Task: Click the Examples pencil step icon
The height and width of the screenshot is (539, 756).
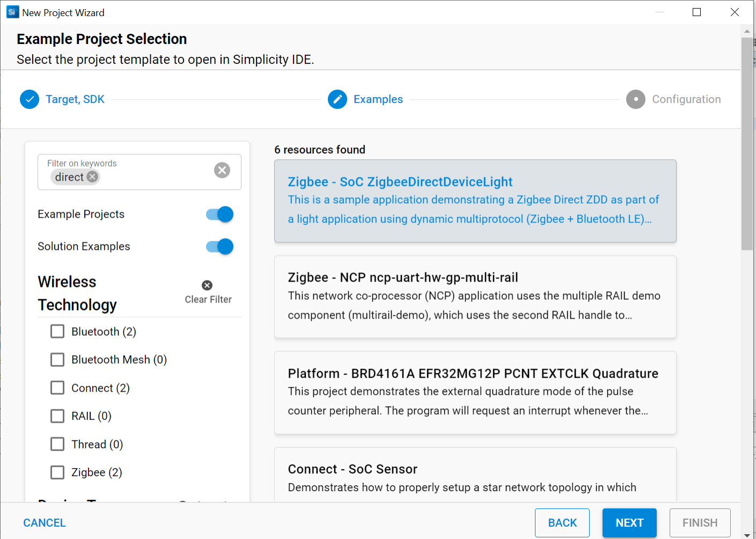Action: 337,99
